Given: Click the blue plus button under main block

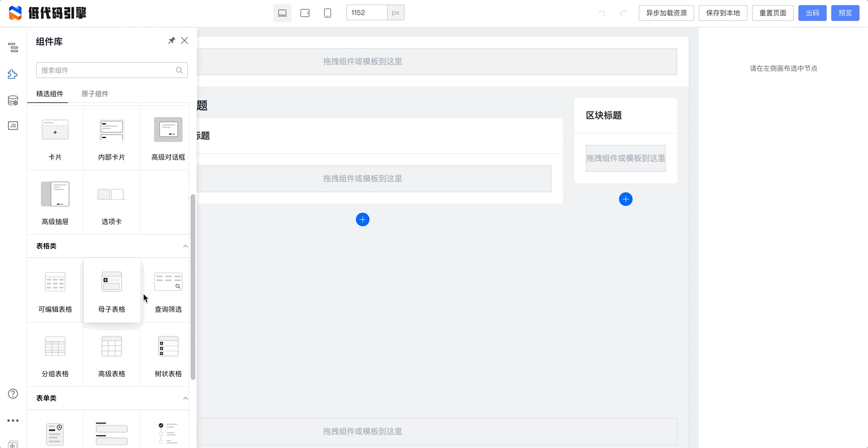Looking at the screenshot, I should click(x=363, y=219).
